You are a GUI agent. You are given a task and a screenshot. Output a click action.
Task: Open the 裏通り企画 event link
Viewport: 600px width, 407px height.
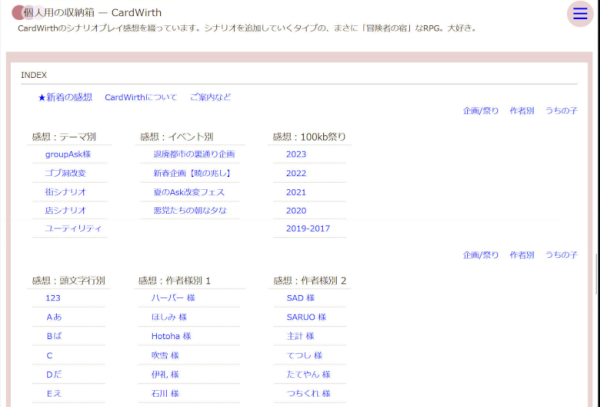point(194,154)
